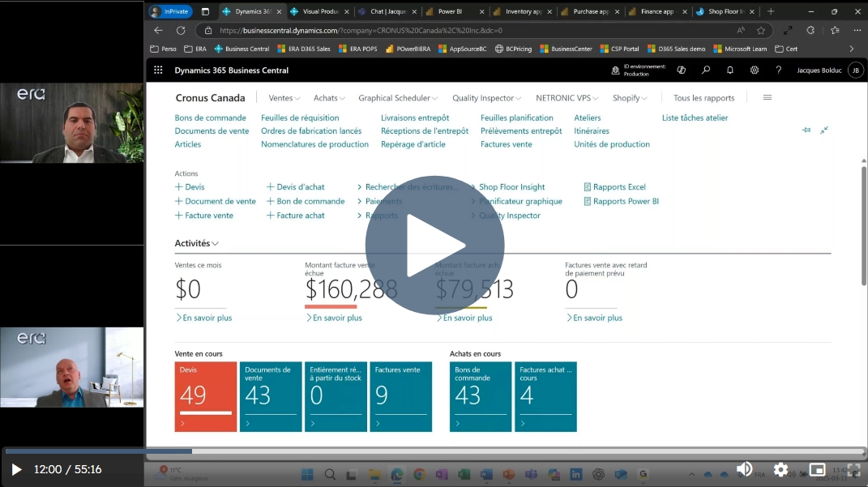Expand the NETRONIC VPS menu
The width and height of the screenshot is (868, 487).
pyautogui.click(x=567, y=98)
